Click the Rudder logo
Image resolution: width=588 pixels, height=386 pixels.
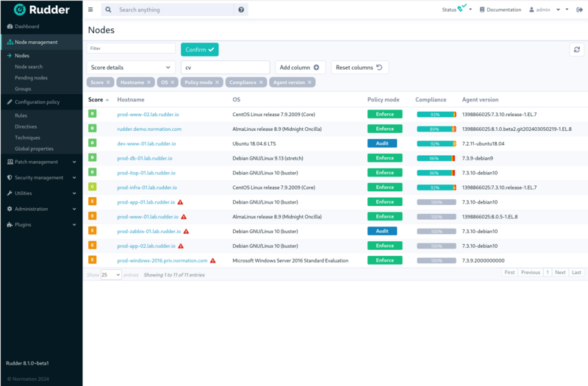coord(42,10)
